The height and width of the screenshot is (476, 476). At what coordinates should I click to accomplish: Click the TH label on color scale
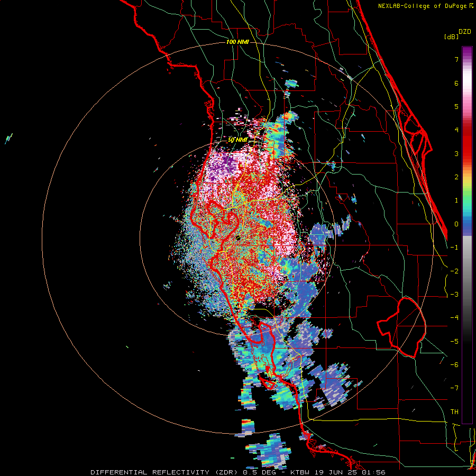pyautogui.click(x=454, y=411)
